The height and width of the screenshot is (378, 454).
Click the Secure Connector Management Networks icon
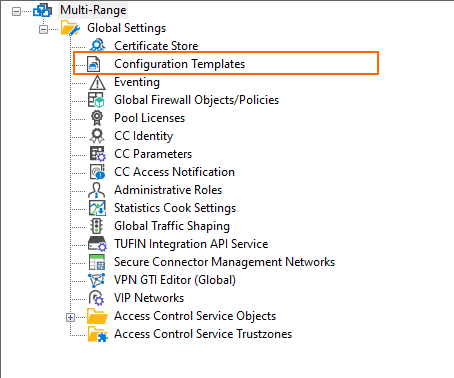(97, 262)
